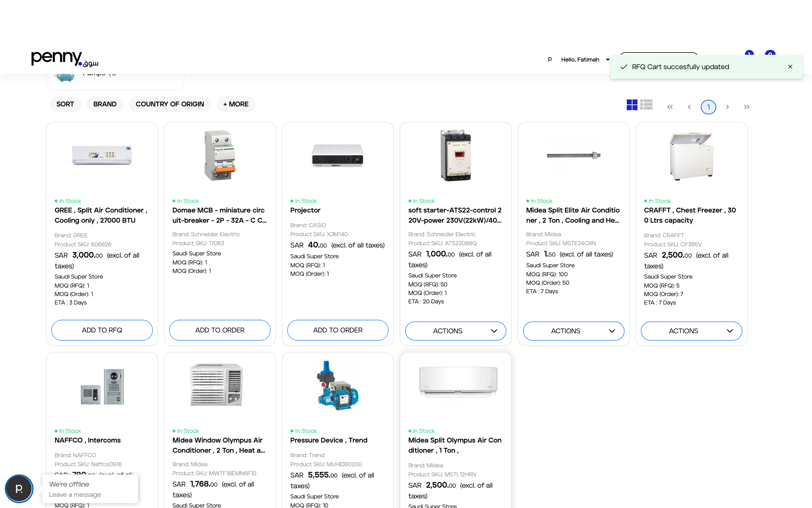
Task: Open the offline chat widget icon
Action: point(19,489)
